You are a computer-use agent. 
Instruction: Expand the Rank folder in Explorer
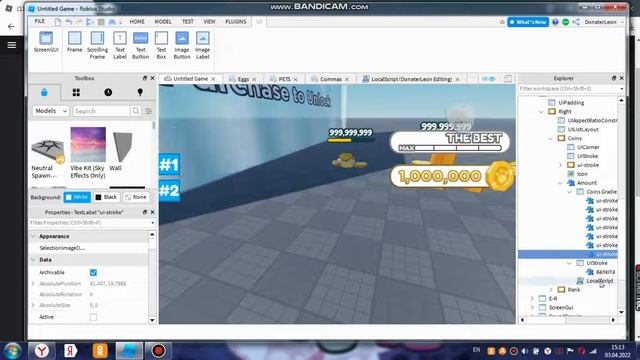[551, 290]
